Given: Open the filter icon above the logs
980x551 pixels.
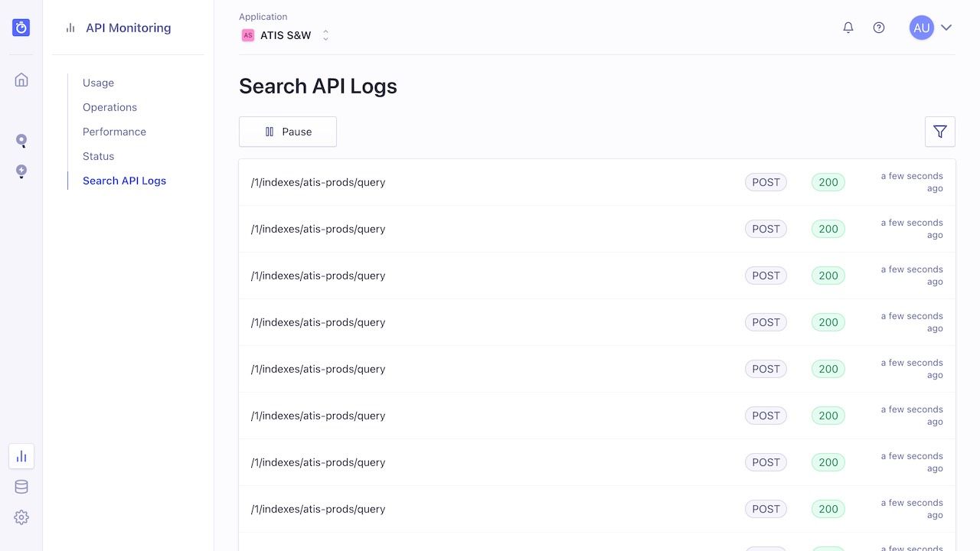Looking at the screenshot, I should [939, 132].
